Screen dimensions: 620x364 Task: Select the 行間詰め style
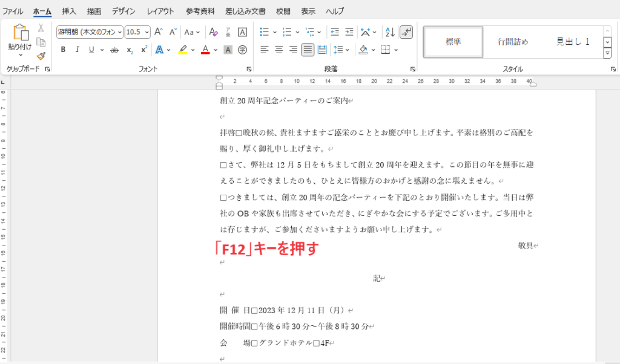[x=513, y=42]
